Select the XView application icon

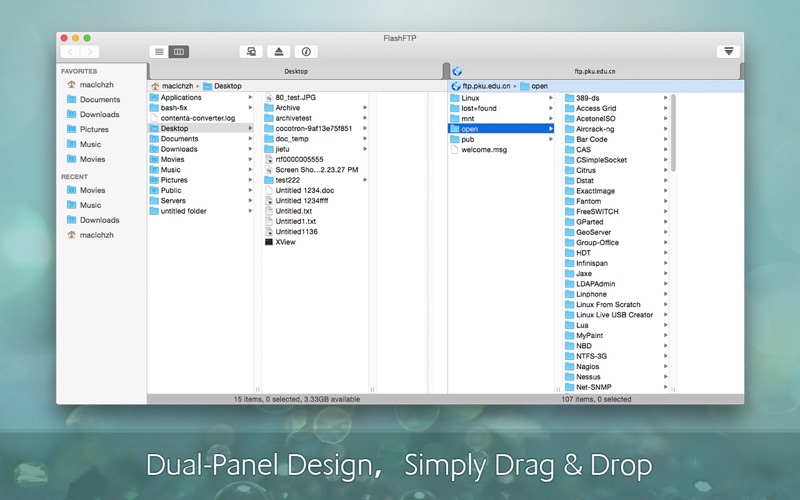tap(269, 242)
